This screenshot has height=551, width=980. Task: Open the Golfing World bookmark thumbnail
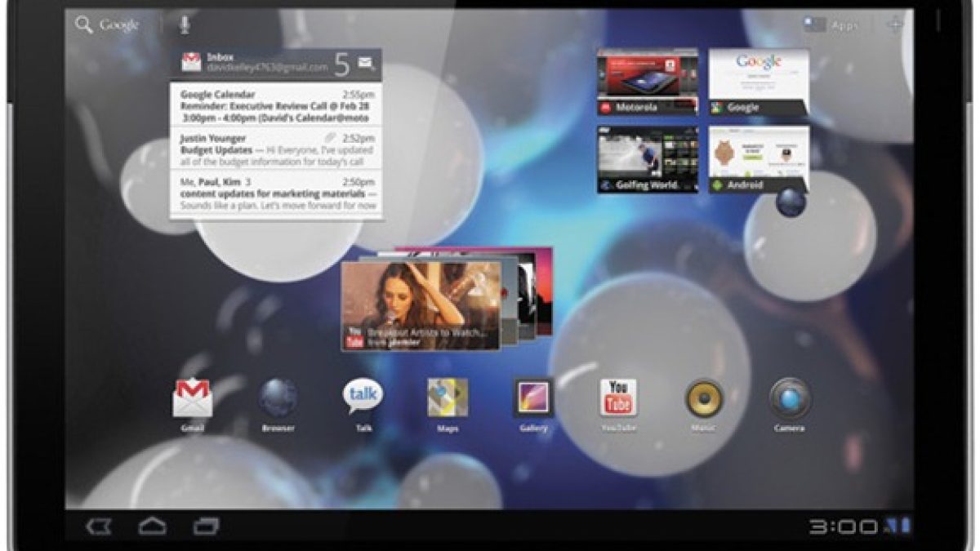tap(647, 159)
